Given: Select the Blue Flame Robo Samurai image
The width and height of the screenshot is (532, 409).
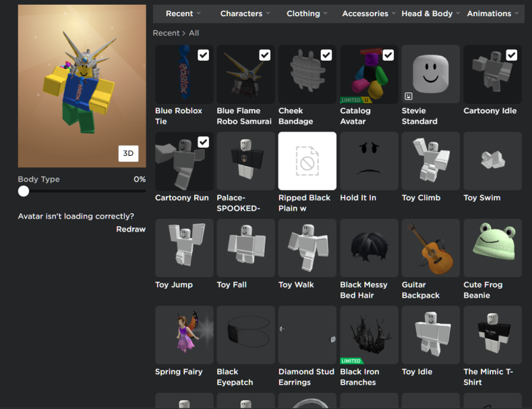Looking at the screenshot, I should (246, 74).
